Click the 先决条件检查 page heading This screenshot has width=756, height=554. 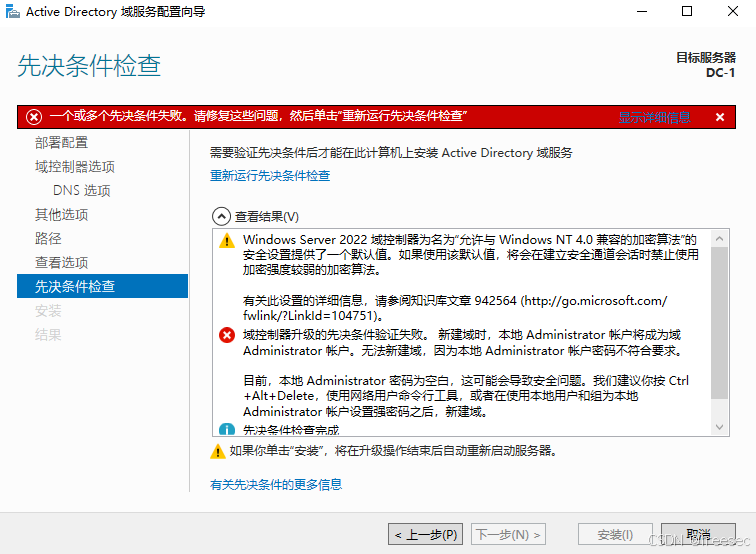pyautogui.click(x=89, y=66)
